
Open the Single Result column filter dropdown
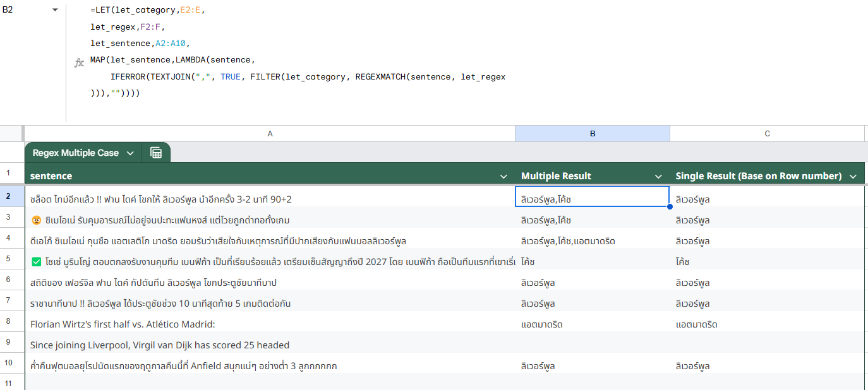click(853, 176)
